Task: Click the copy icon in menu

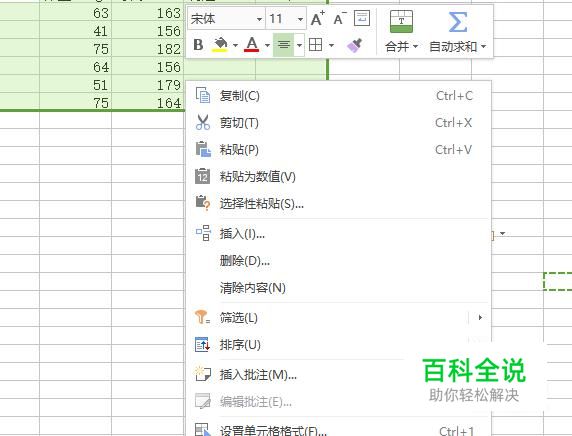Action: tap(203, 96)
